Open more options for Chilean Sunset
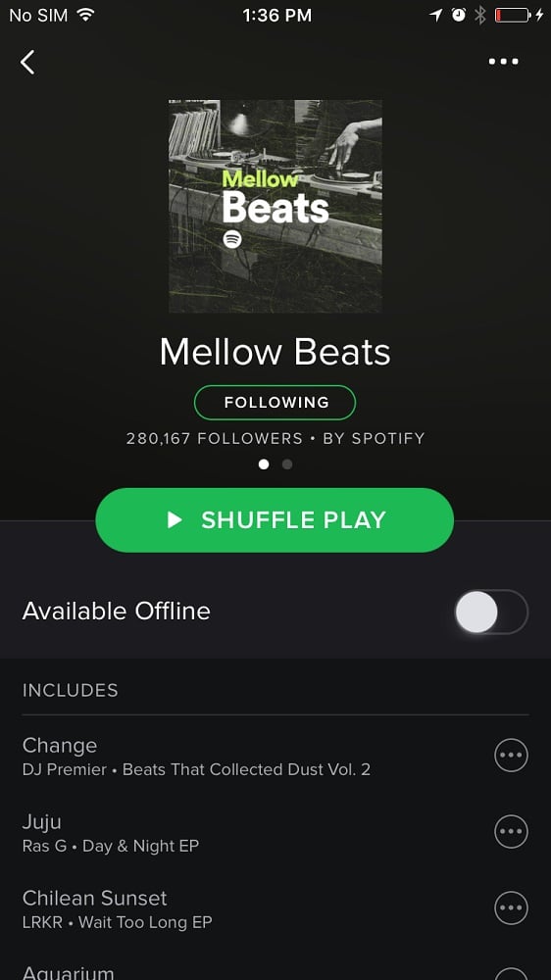 click(511, 908)
